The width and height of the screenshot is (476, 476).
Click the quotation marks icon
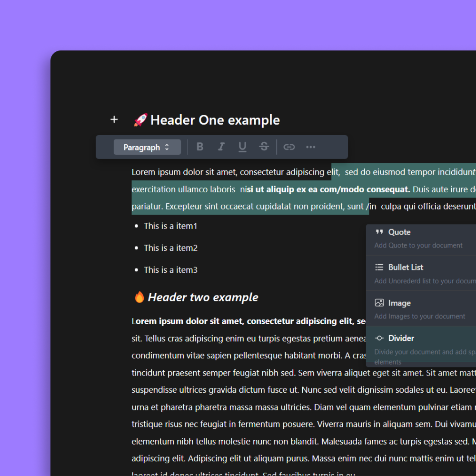coord(379,232)
